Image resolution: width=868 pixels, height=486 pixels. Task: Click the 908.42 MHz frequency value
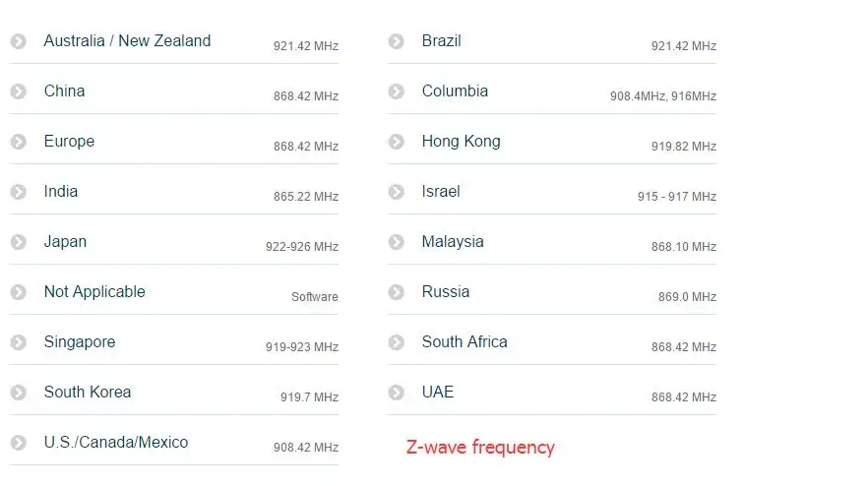[x=305, y=448]
